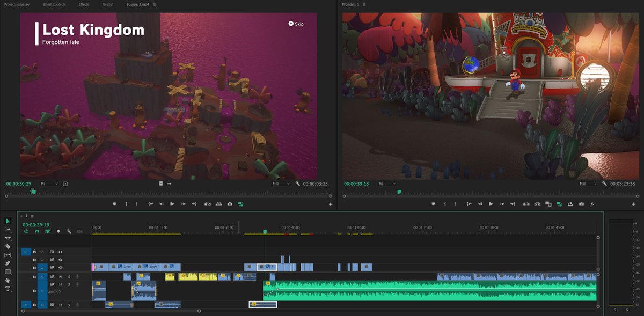
Task: Open the Source panel menu
Action: tap(155, 4)
